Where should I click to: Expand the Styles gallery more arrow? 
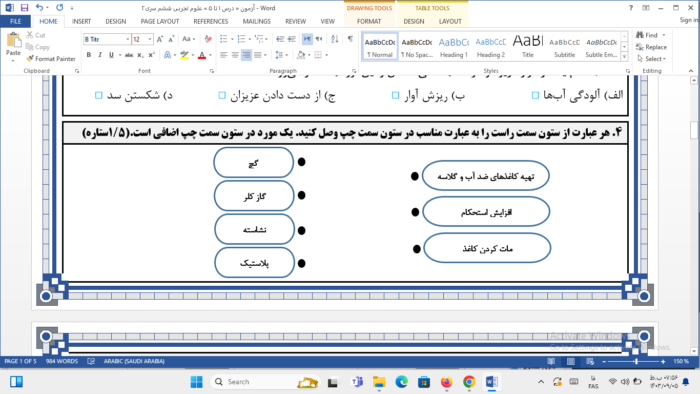click(624, 57)
